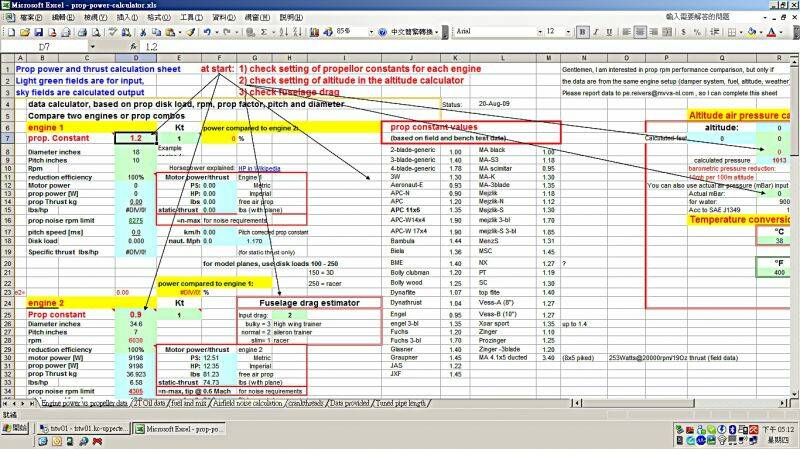This screenshot has height=449, width=800.
Task: Create a new workbook with New icon
Action: 11,32
